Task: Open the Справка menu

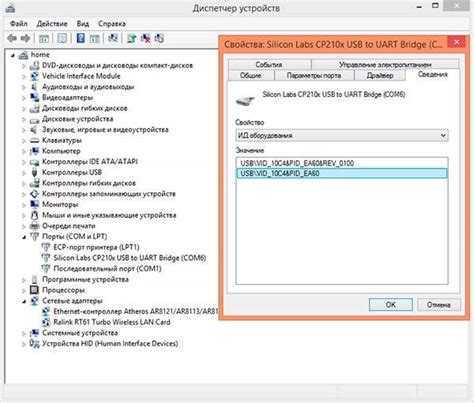Action: click(112, 24)
